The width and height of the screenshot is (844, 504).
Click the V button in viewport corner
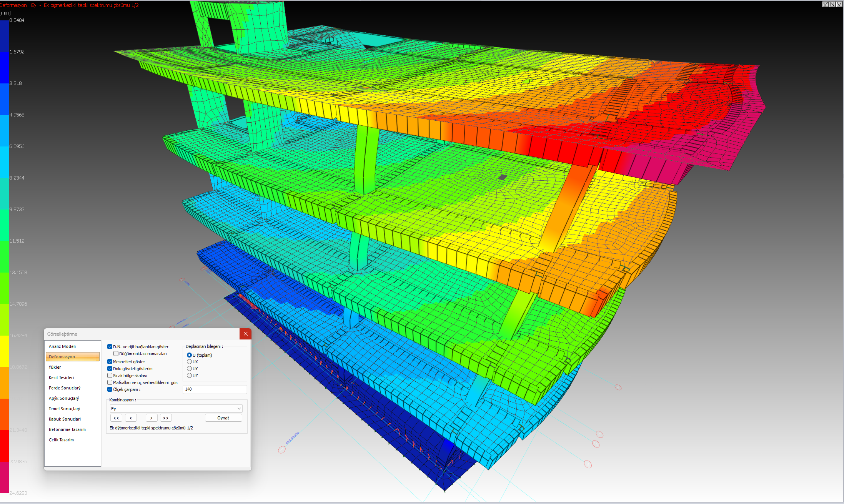tap(839, 4)
